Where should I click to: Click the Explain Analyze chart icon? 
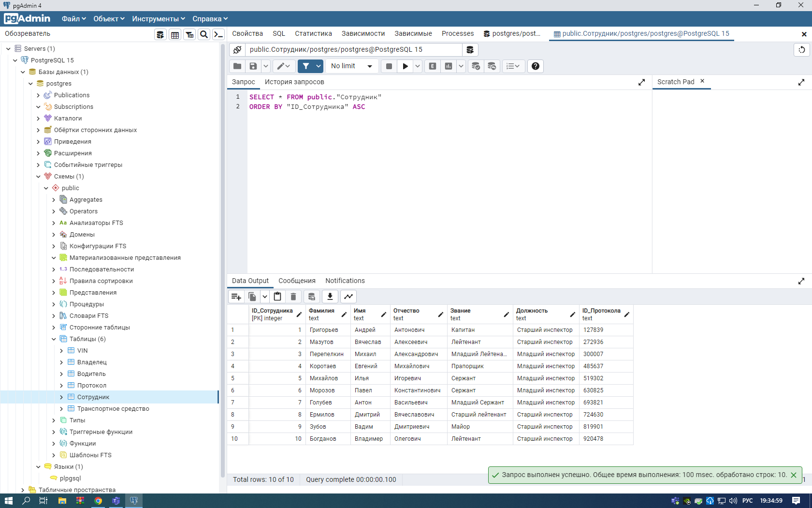(x=449, y=66)
